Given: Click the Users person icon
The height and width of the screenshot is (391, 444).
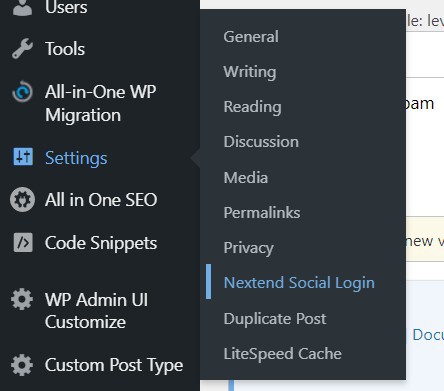Looking at the screenshot, I should pos(22,7).
